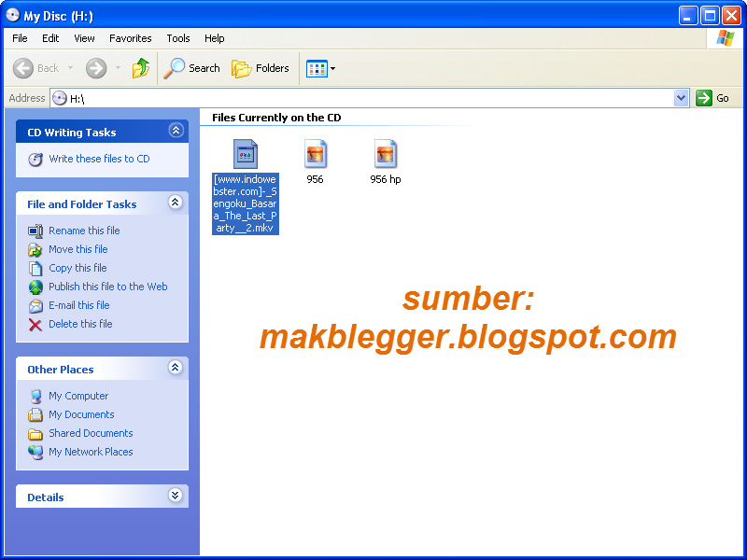Open the File menu
This screenshot has height=560, width=747.
tap(20, 38)
